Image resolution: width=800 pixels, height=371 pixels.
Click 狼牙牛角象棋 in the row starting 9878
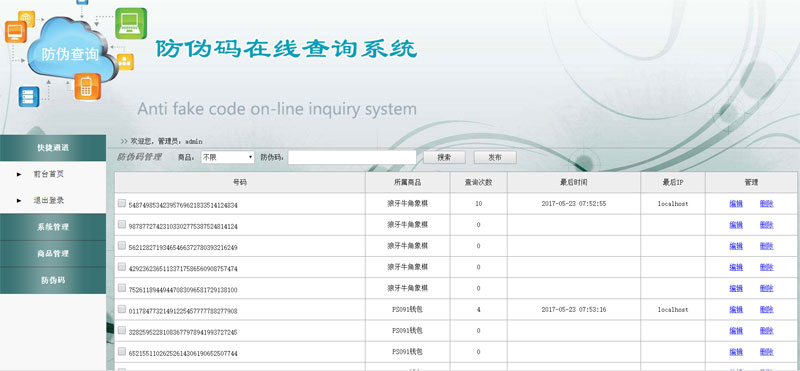coord(408,225)
